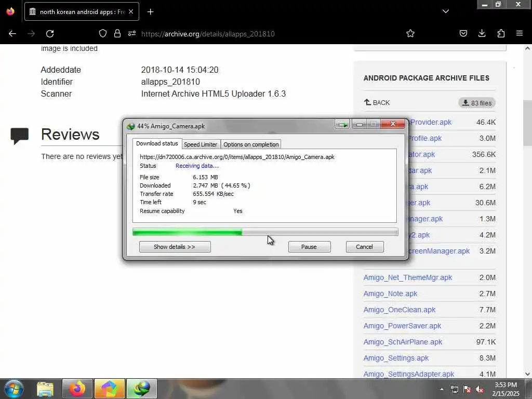Open the clock showing 3:53 PM
This screenshot has height=399, width=532.
click(506, 389)
